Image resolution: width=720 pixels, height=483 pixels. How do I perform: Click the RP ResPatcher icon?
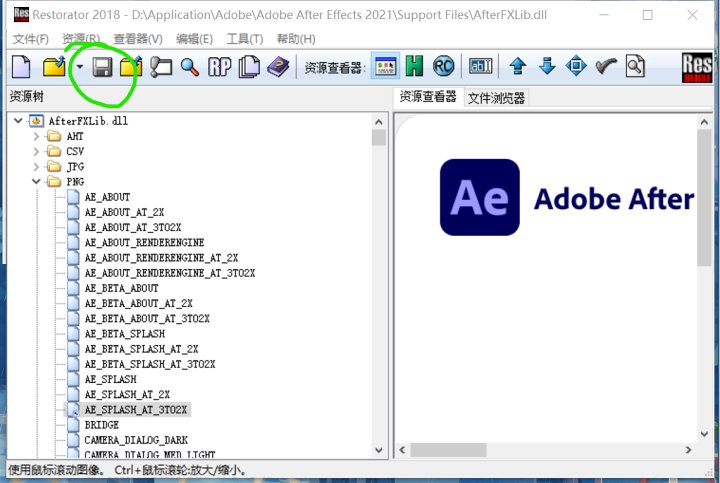(x=219, y=67)
